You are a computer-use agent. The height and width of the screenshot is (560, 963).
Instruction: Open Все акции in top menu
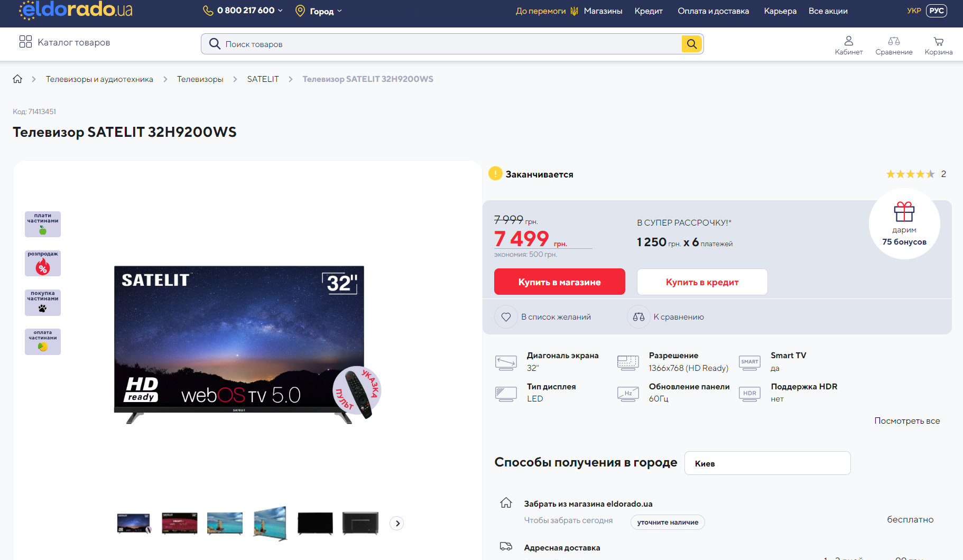(828, 11)
